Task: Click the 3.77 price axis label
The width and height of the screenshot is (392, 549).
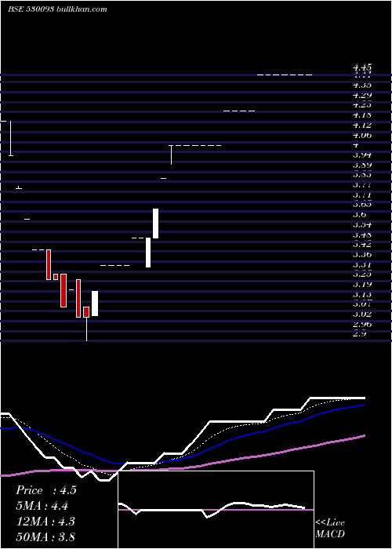Action: (362, 185)
